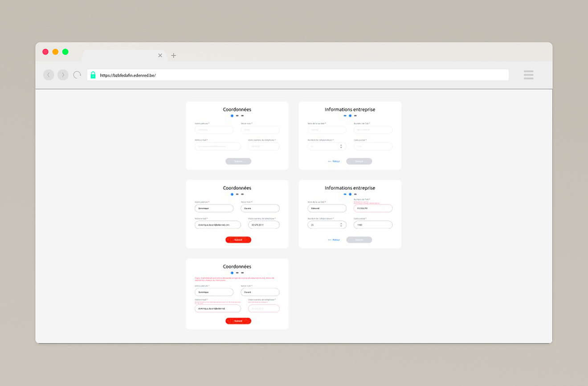
Task: Click blue active step dot in blank Informations entreprise card
Action: pos(350,116)
